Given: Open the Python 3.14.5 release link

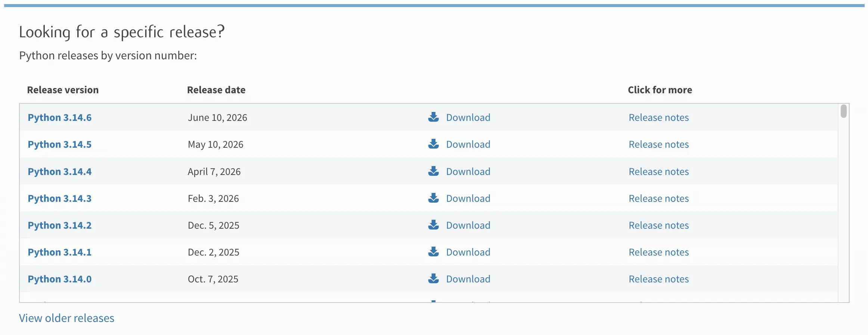Looking at the screenshot, I should [x=60, y=144].
